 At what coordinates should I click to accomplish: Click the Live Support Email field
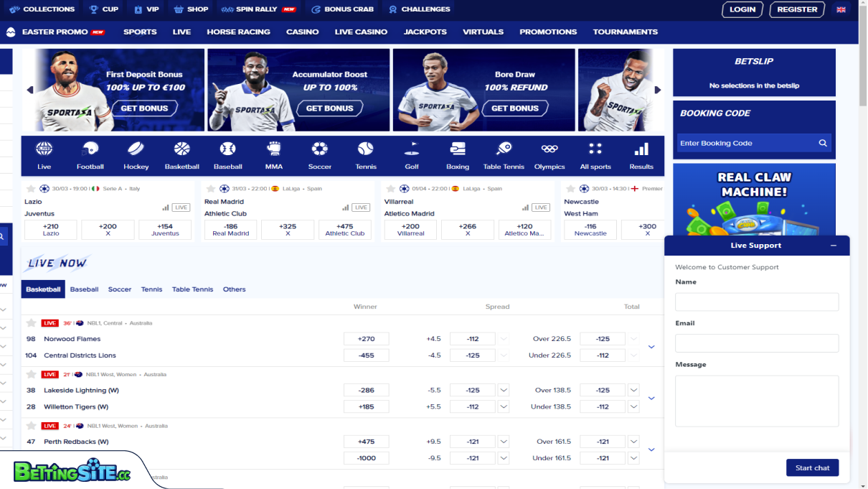coord(757,343)
